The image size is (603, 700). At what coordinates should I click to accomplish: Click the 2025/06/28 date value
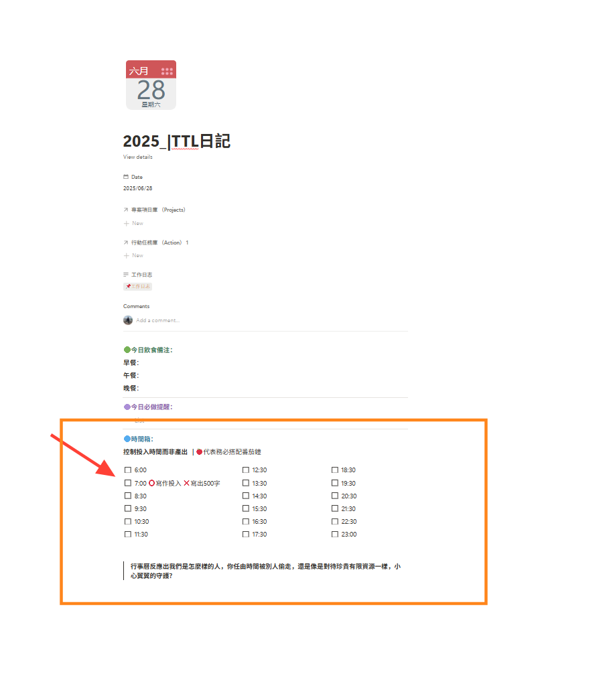pyautogui.click(x=137, y=188)
